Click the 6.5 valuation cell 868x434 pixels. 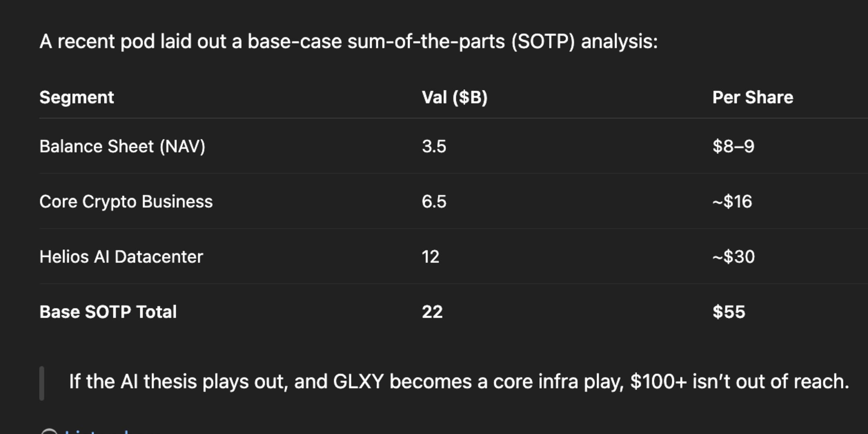(434, 201)
